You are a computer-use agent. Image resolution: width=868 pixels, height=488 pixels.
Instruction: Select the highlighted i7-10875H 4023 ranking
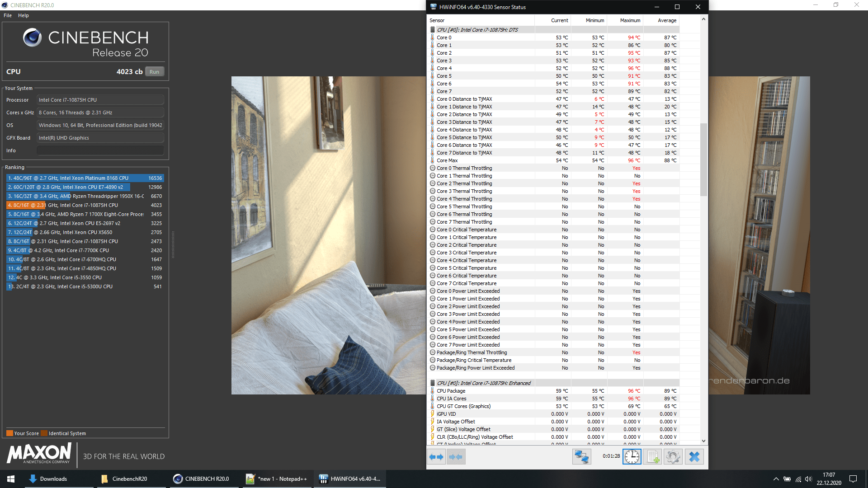pyautogui.click(x=85, y=205)
